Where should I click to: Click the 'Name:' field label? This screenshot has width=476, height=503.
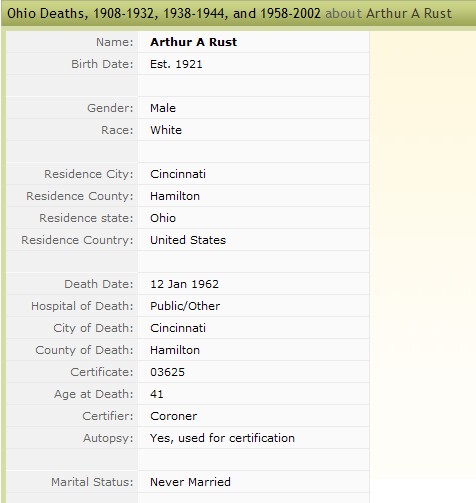tap(114, 42)
